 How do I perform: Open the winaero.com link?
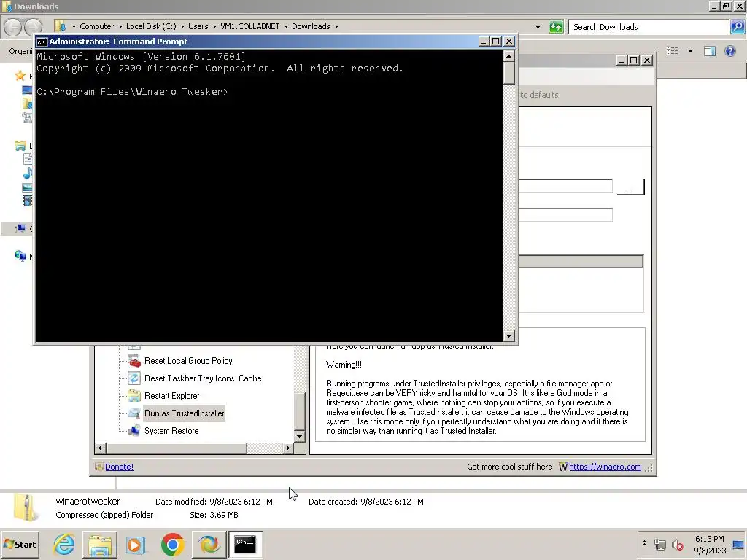[605, 467]
